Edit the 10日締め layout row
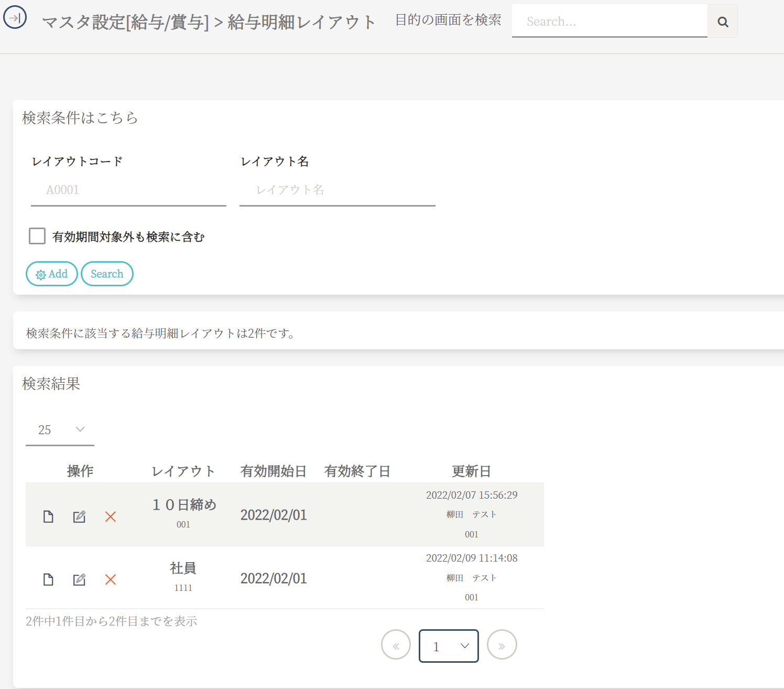This screenshot has height=689, width=784. pos(79,516)
